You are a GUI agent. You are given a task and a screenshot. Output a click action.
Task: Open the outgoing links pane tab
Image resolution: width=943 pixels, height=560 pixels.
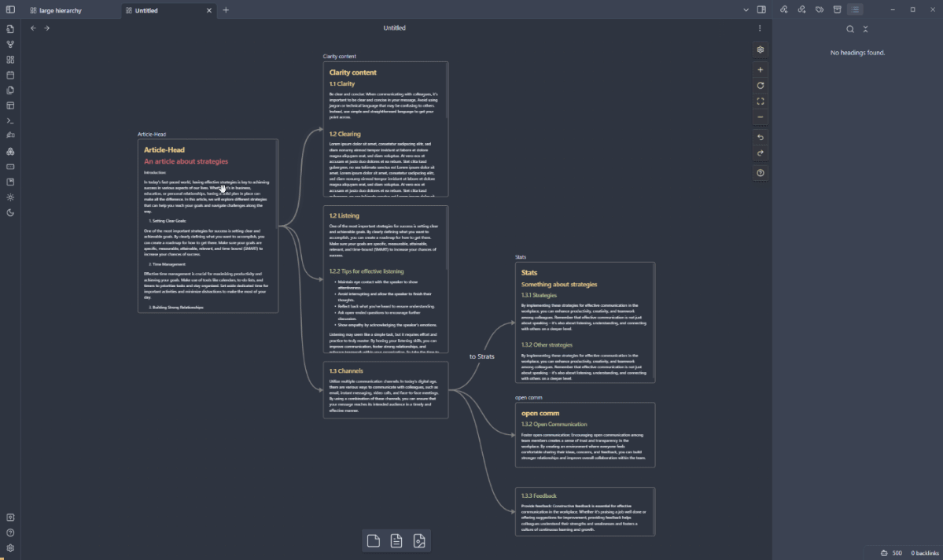[801, 9]
